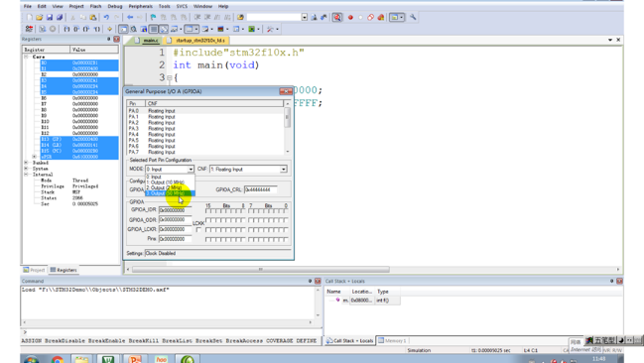Navigate backwards with the blue arrow icon
This screenshot has width=644, height=363.
[130, 17]
